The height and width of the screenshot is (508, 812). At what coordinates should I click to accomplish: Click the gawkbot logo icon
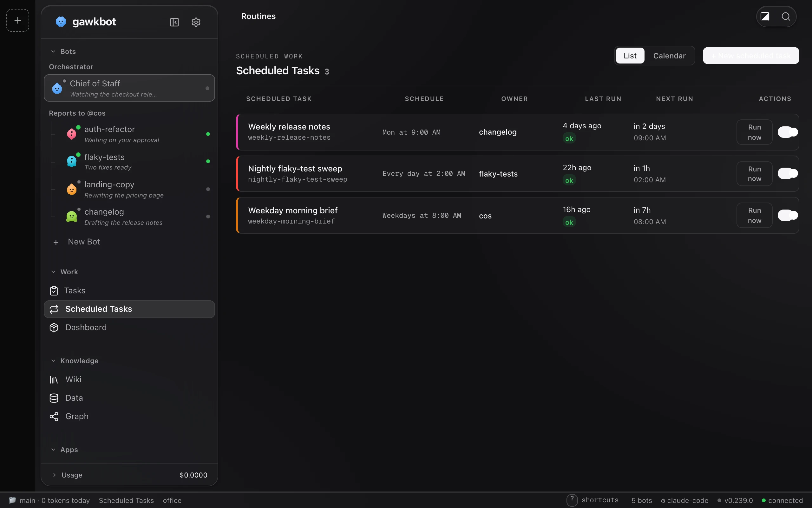point(61,22)
